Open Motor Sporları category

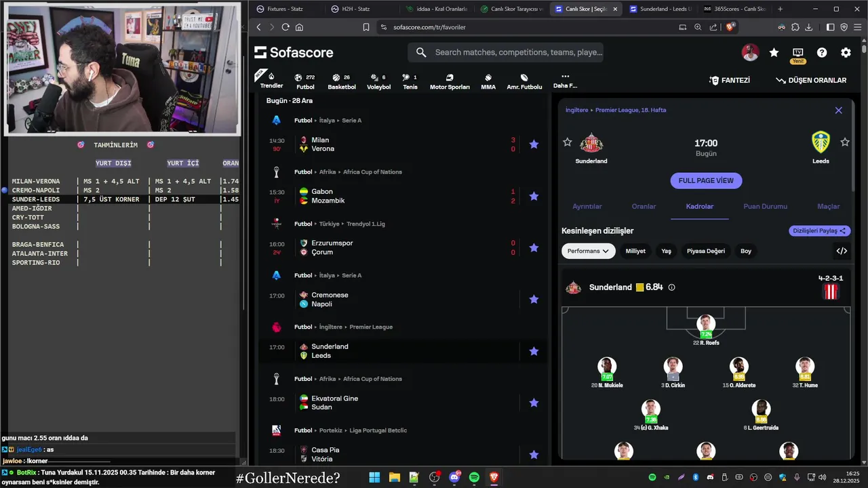[x=450, y=81]
